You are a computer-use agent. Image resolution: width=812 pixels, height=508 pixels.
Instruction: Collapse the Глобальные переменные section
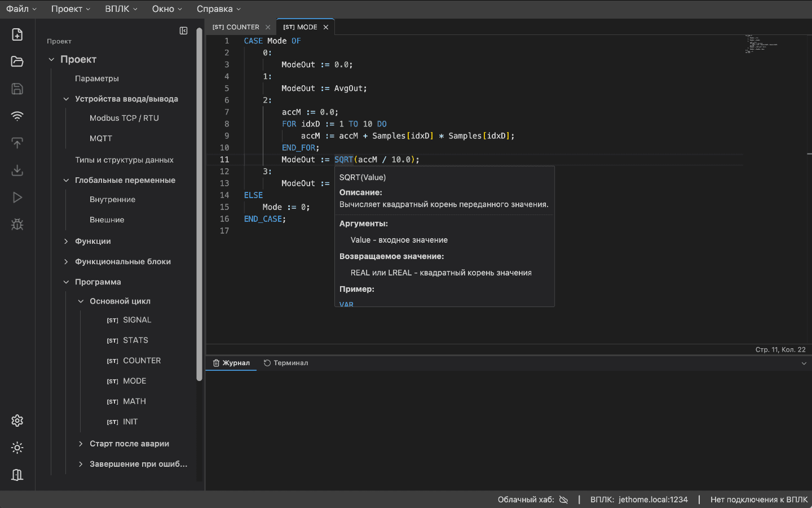[66, 180]
